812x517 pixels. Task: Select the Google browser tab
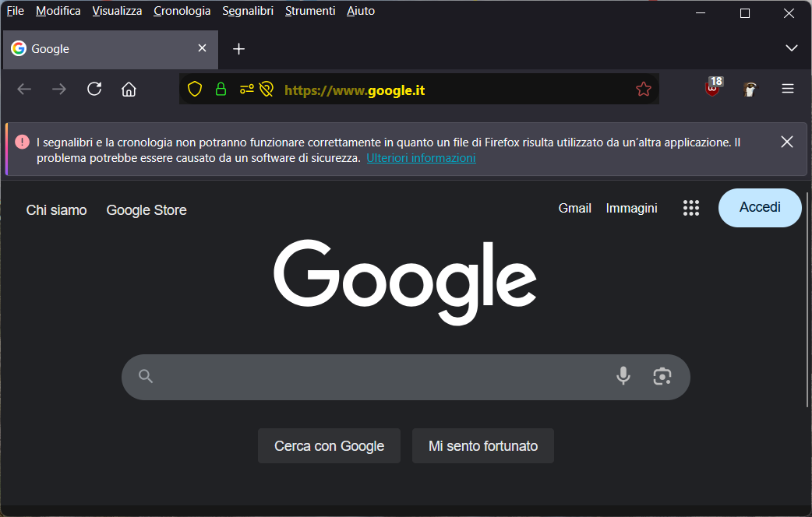pos(111,49)
